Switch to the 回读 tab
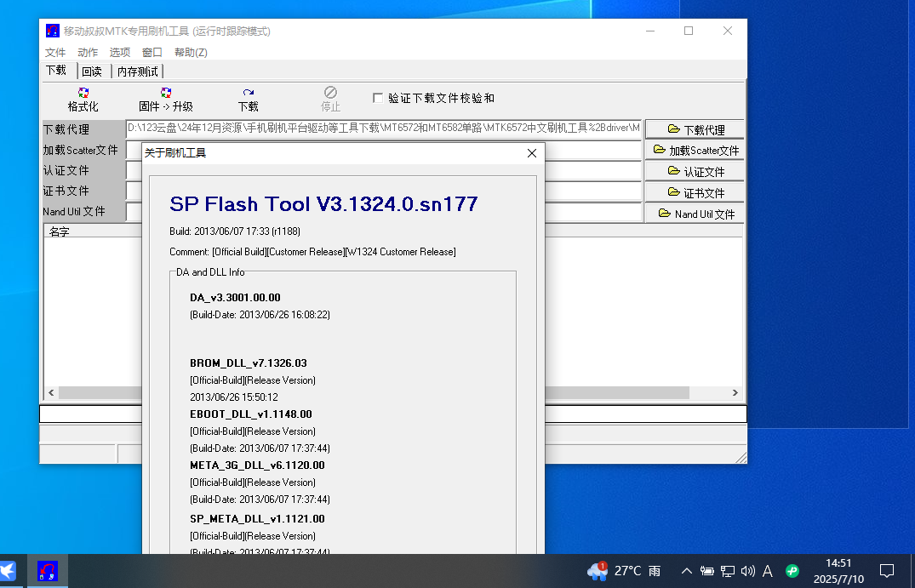The width and height of the screenshot is (915, 588). [x=92, y=71]
